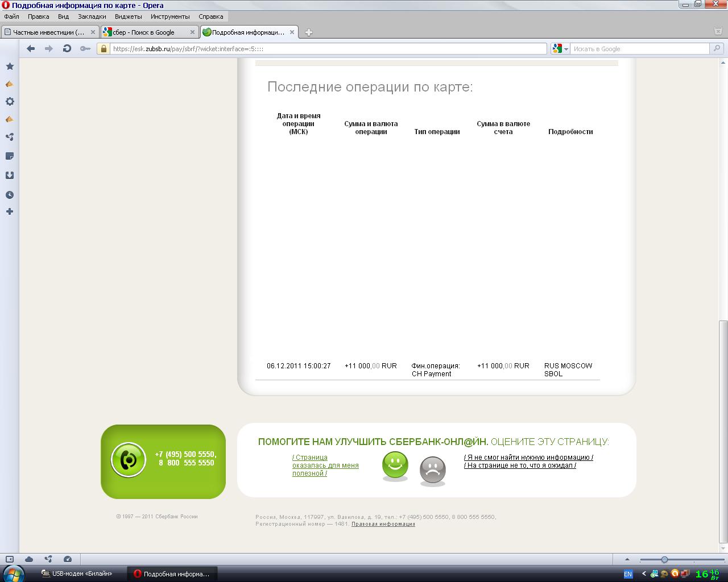Open the gear Widgets panel in sidebar
The width and height of the screenshot is (728, 582).
(10, 102)
